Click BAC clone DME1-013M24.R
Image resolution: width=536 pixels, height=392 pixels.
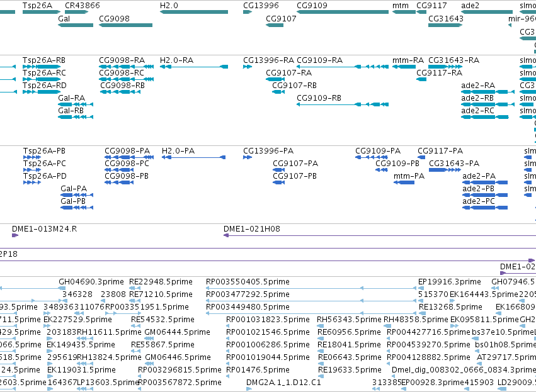(45, 229)
